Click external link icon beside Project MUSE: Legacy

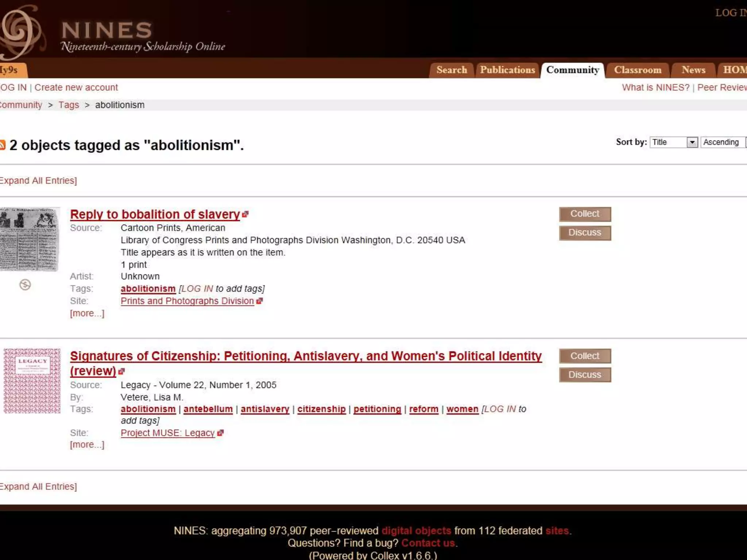tap(220, 433)
